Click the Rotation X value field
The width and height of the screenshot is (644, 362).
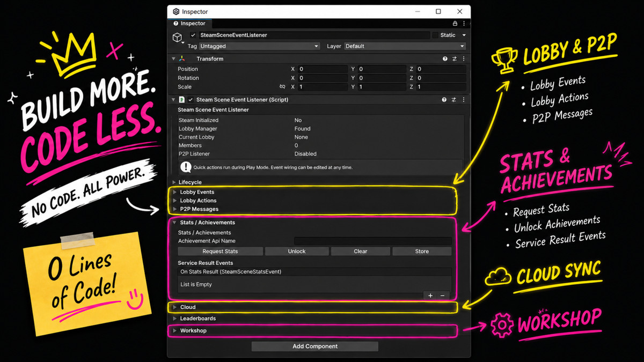(323, 78)
